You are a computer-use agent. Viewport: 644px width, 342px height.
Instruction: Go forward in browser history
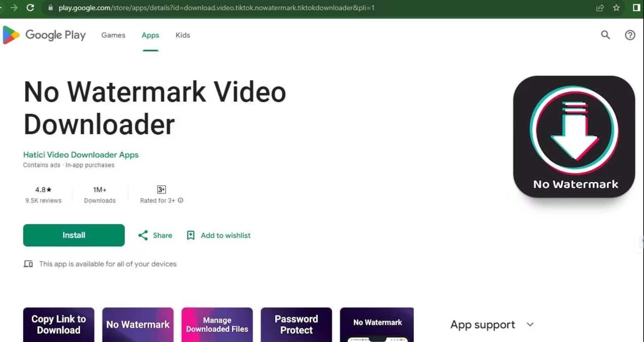tap(14, 8)
